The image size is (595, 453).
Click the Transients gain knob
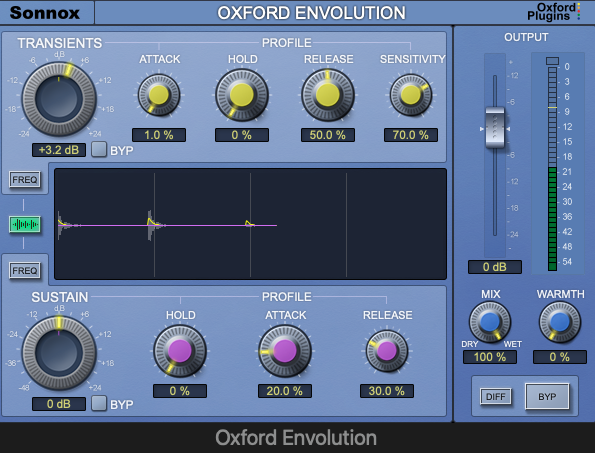click(x=59, y=99)
